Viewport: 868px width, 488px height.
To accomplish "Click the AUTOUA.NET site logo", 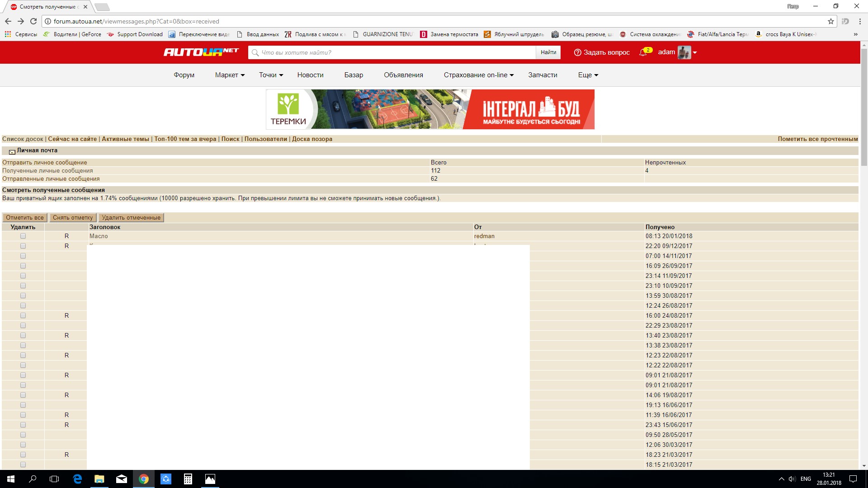I will (x=201, y=52).
